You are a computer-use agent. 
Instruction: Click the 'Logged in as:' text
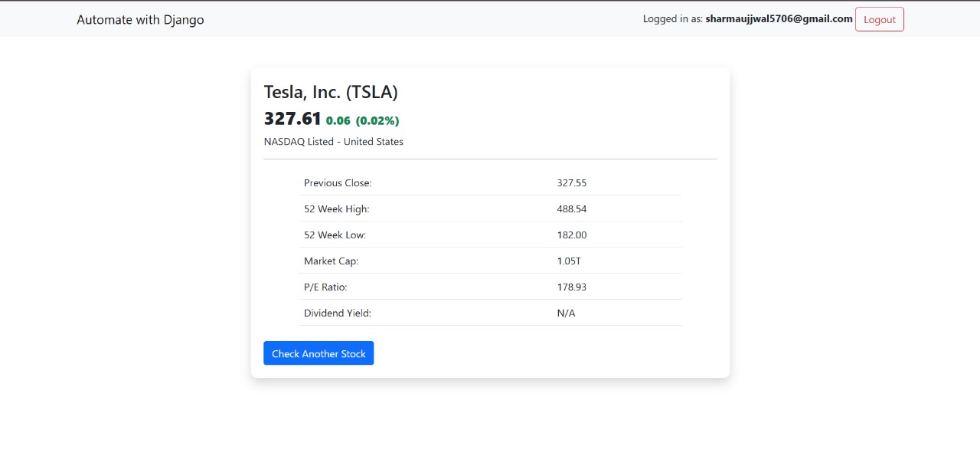[x=673, y=19]
